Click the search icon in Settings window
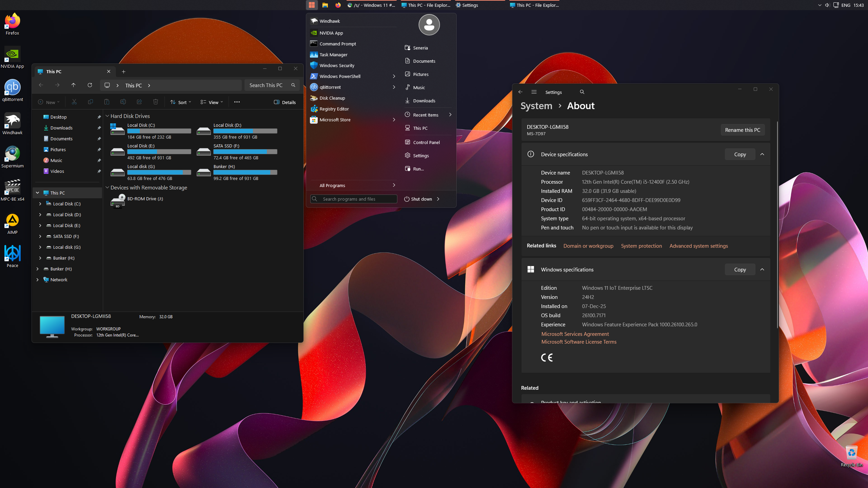The width and height of the screenshot is (868, 488). pos(582,92)
